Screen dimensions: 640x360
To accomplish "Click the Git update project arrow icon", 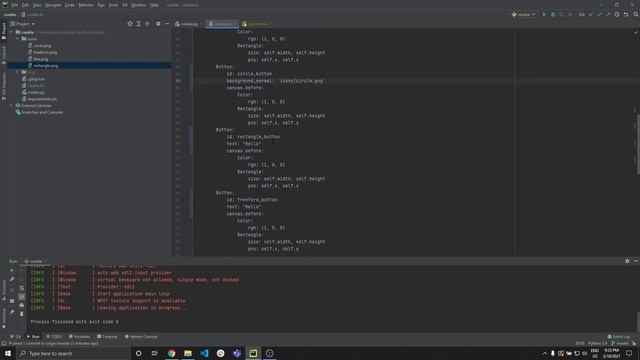I will coord(591,14).
